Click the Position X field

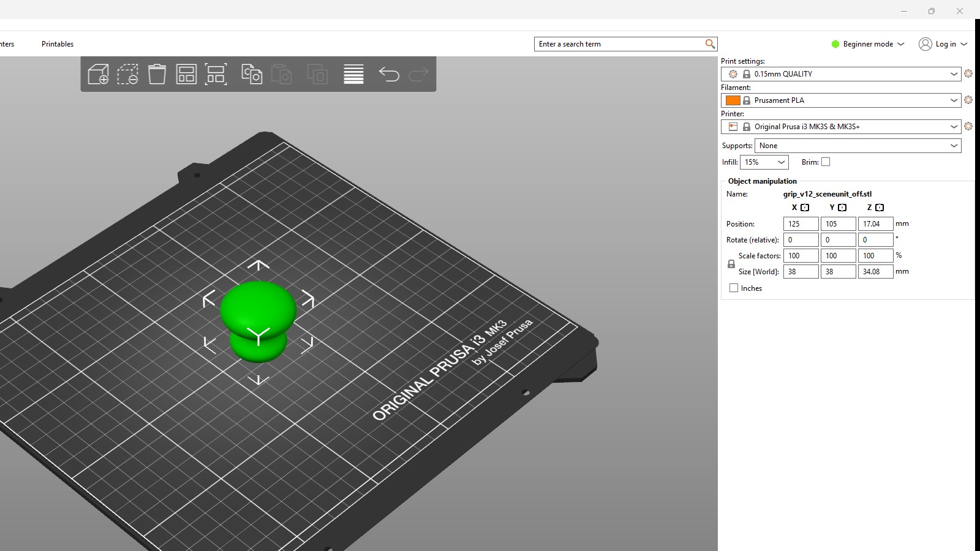pos(801,224)
